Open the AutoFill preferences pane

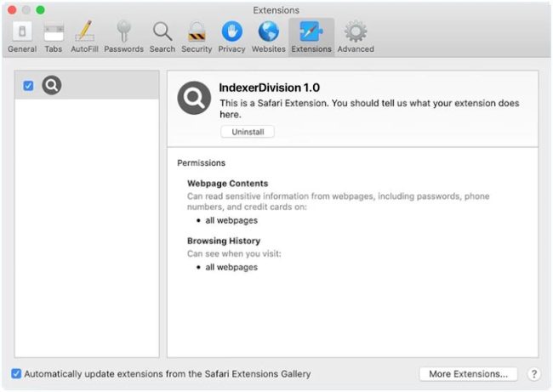(84, 37)
